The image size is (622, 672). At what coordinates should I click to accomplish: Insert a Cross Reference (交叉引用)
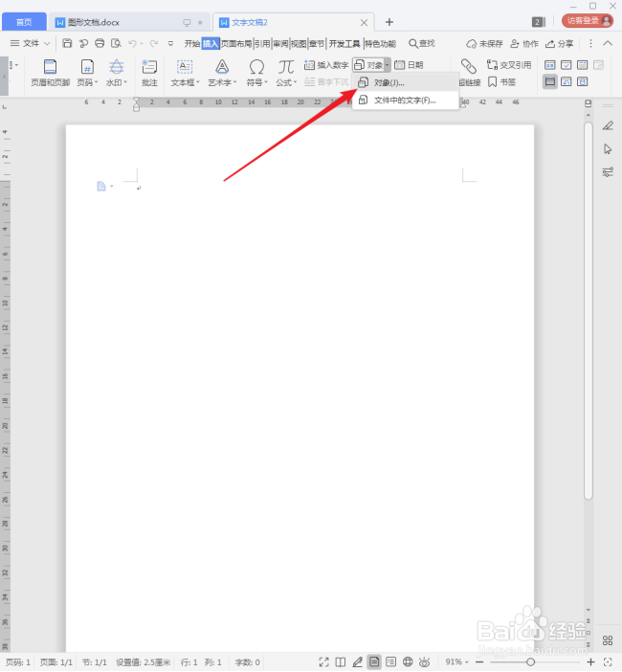tap(509, 65)
